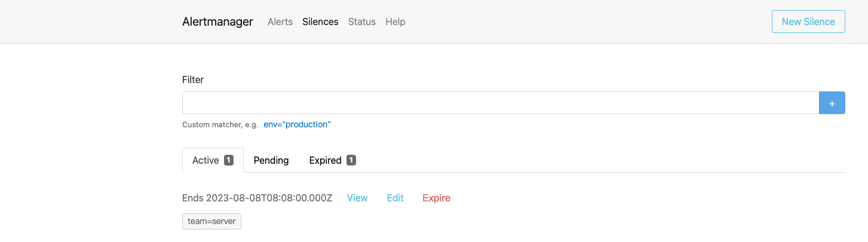Viewport: 868px width, 242px height.
Task: Open the Alertmanager home brand link
Action: pos(217,22)
